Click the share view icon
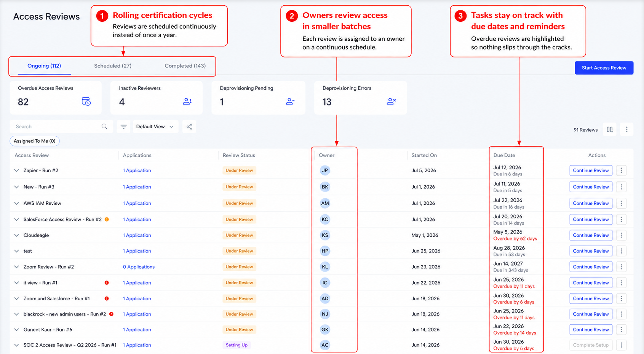The image size is (644, 354). (x=189, y=127)
